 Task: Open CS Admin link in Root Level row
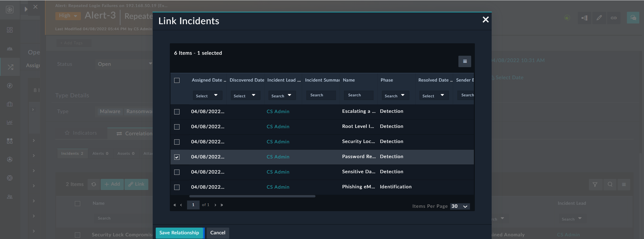(278, 127)
